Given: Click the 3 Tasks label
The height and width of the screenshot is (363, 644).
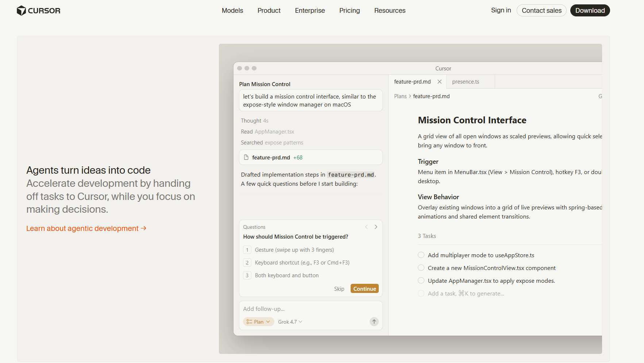Looking at the screenshot, I should (x=427, y=236).
